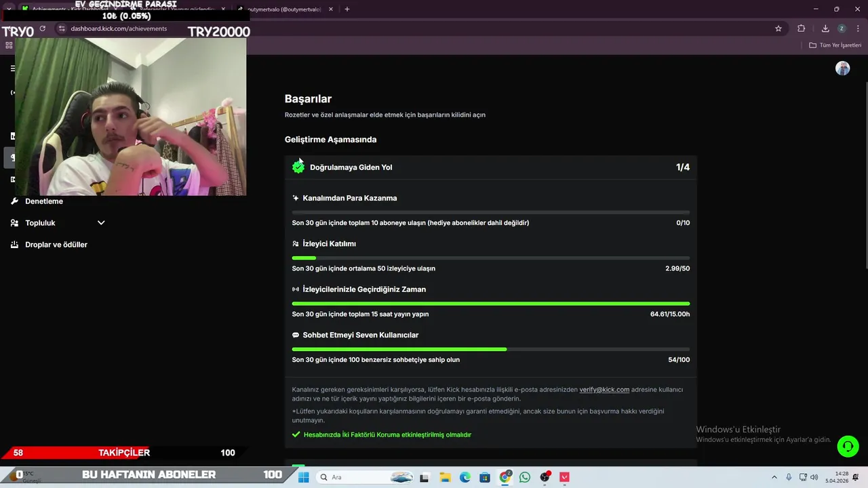This screenshot has width=868, height=488.
Task: Open Microsoft Store from the taskbar
Action: coord(484,477)
